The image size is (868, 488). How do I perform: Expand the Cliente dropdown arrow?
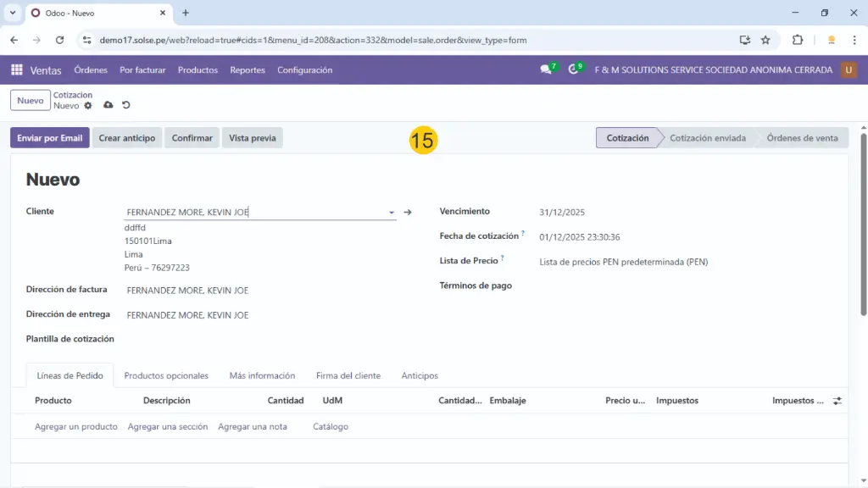[391, 213]
